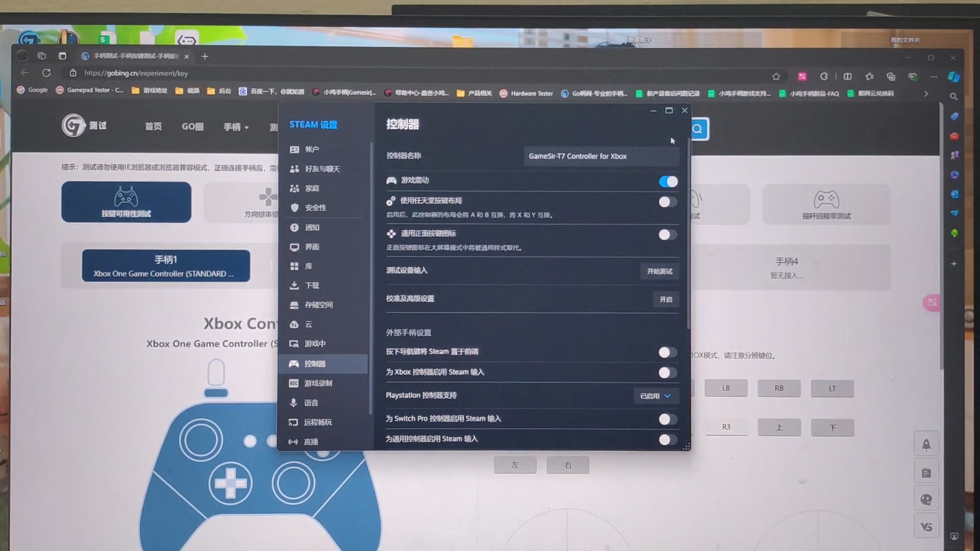980x551 pixels.
Task: Select the 语音 microphone icon
Action: click(x=293, y=403)
